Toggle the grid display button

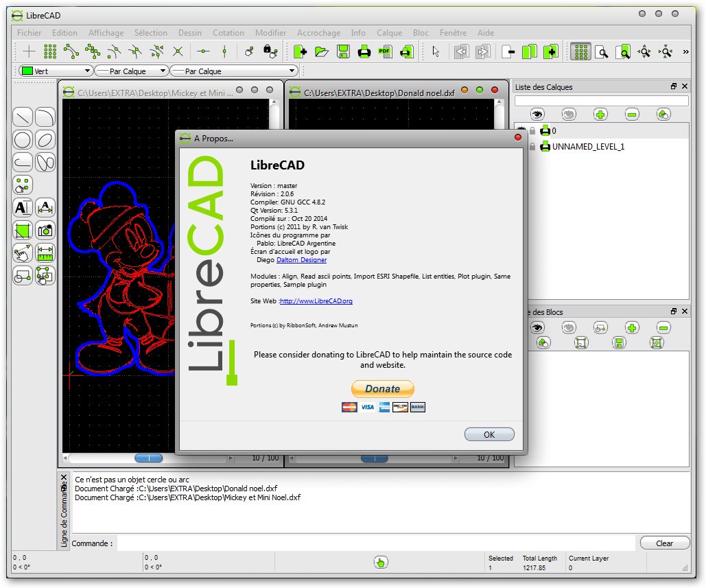click(580, 51)
